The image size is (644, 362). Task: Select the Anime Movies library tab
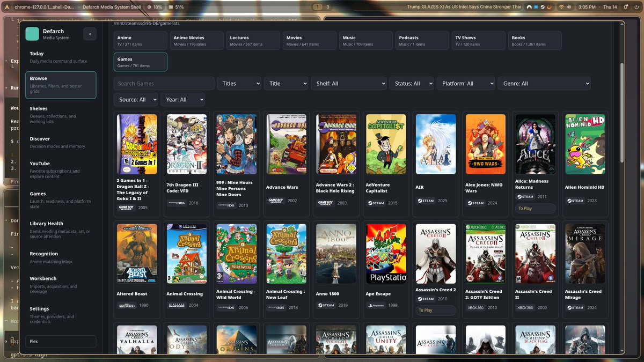(x=197, y=41)
